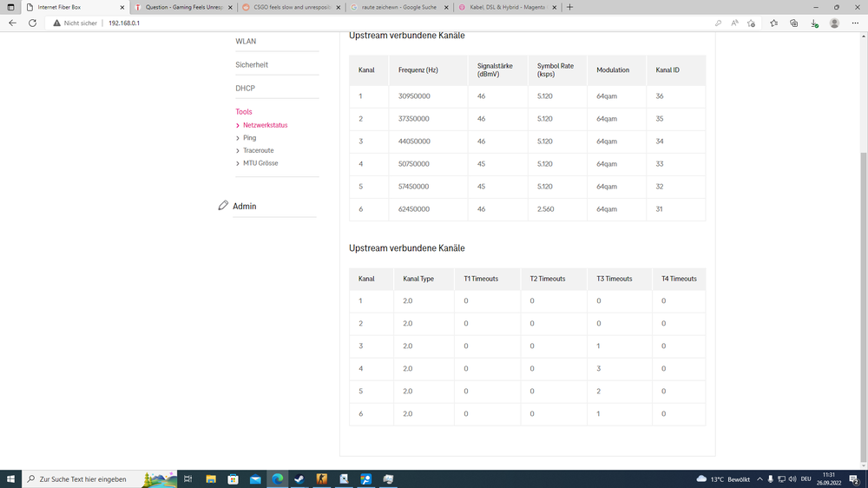This screenshot has width=868, height=488.
Task: Go back in browser history
Action: (12, 23)
